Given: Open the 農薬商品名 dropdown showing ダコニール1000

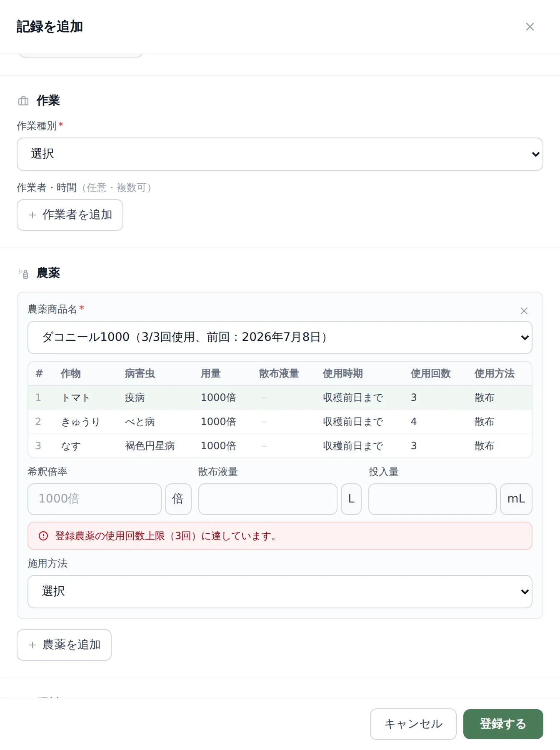Looking at the screenshot, I should (x=280, y=337).
